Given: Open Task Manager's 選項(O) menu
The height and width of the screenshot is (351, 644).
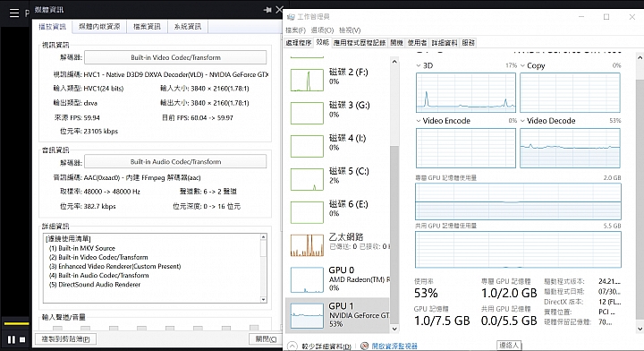Looking at the screenshot, I should tap(322, 30).
